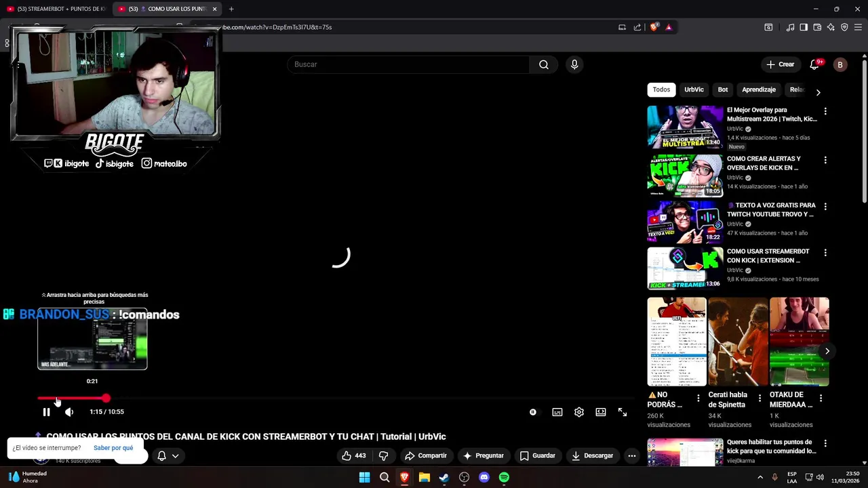Image resolution: width=868 pixels, height=488 pixels.
Task: Open options for Queres habilitar tus puntos video
Action: 825,443
